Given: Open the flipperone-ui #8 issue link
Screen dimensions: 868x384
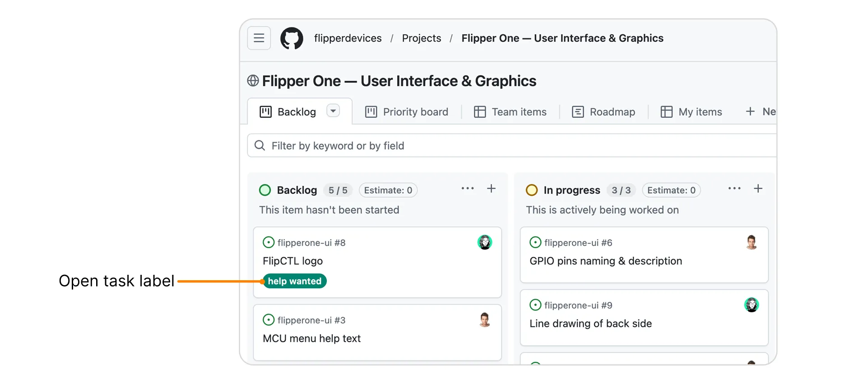Looking at the screenshot, I should click(x=311, y=243).
